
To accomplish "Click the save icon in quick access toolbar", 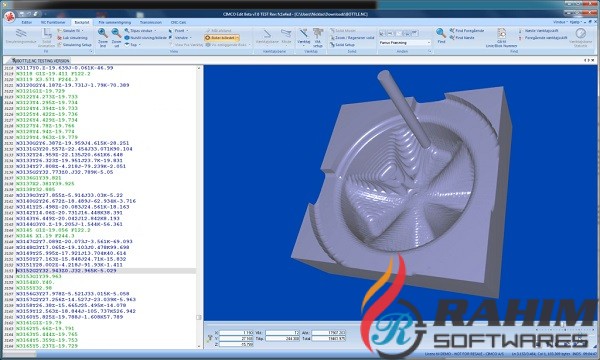I will [22, 14].
